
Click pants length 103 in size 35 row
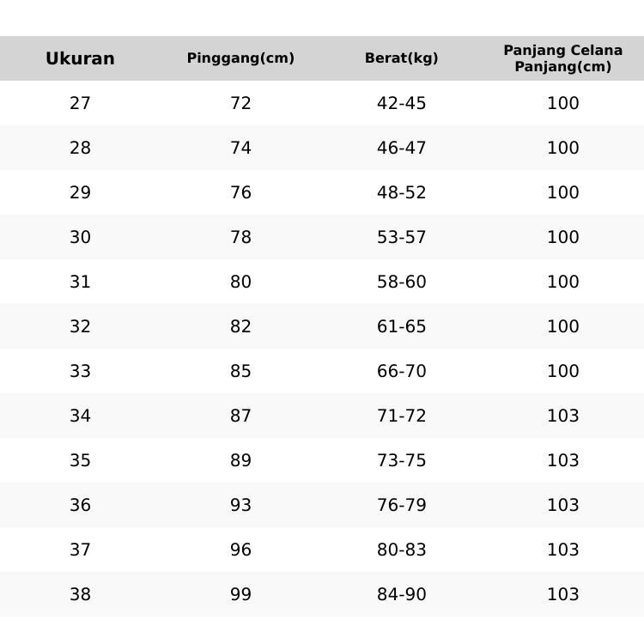562,460
